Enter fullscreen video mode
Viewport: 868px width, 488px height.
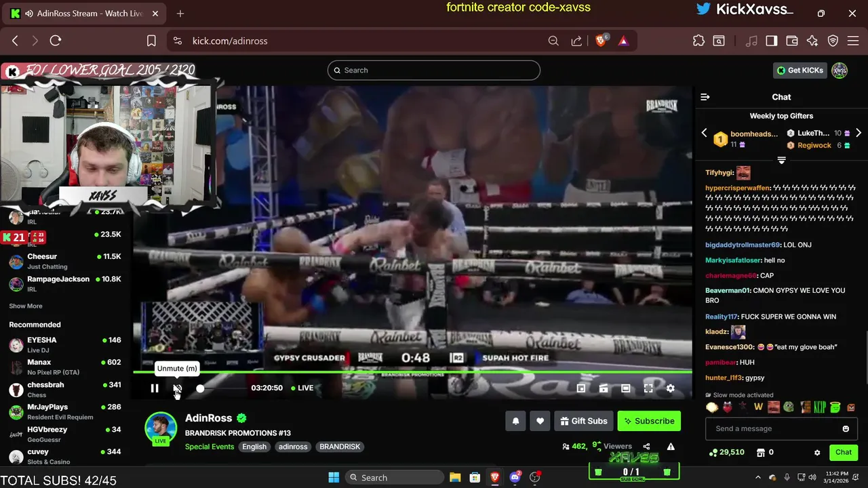[648, 388]
